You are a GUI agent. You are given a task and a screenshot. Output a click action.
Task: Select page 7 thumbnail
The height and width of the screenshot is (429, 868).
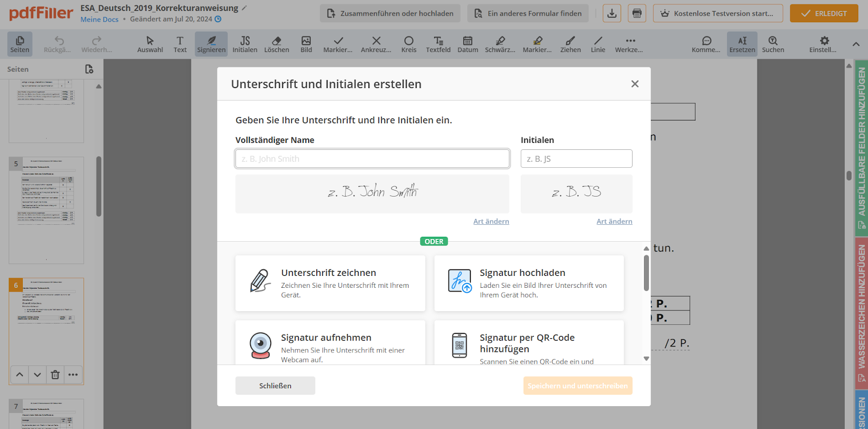(47, 414)
